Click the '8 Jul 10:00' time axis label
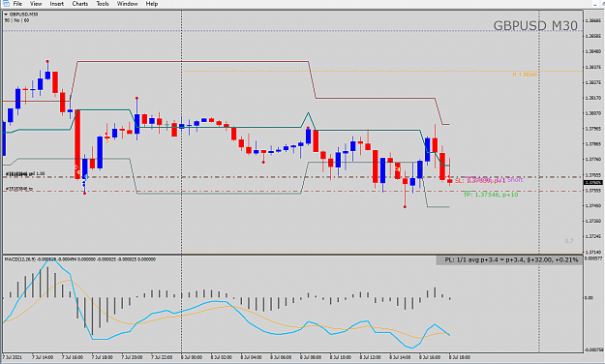 coord(341,357)
